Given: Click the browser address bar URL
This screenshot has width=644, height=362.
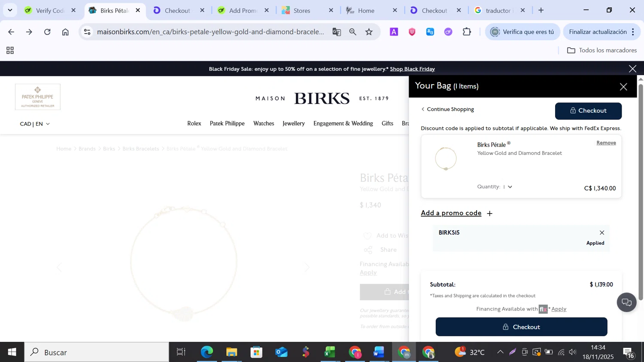Looking at the screenshot, I should (210, 32).
